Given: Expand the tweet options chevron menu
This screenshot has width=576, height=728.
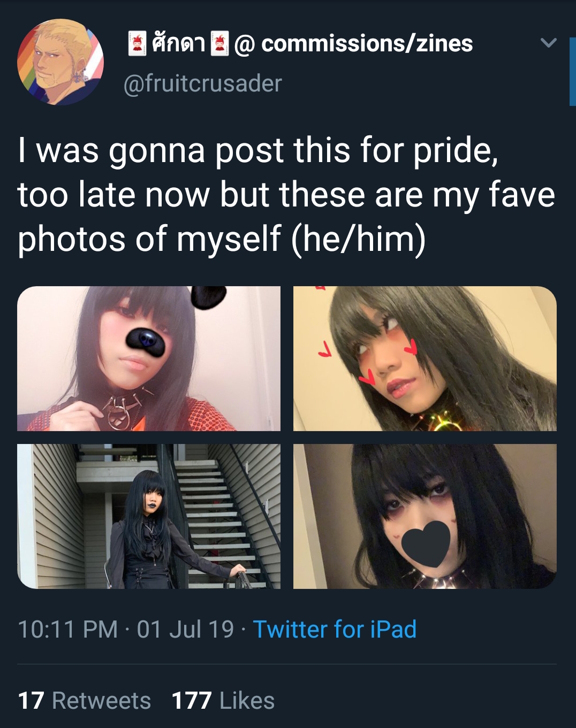Looking at the screenshot, I should (x=549, y=43).
